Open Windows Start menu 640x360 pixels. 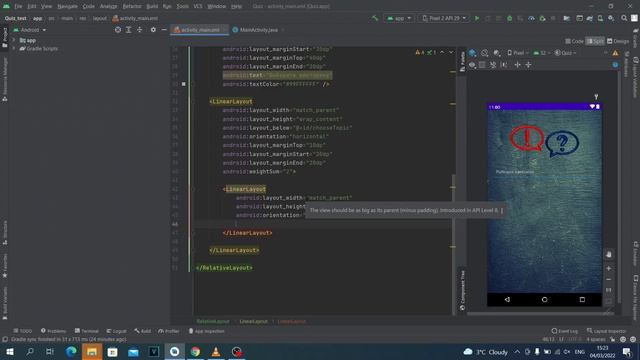point(9,352)
